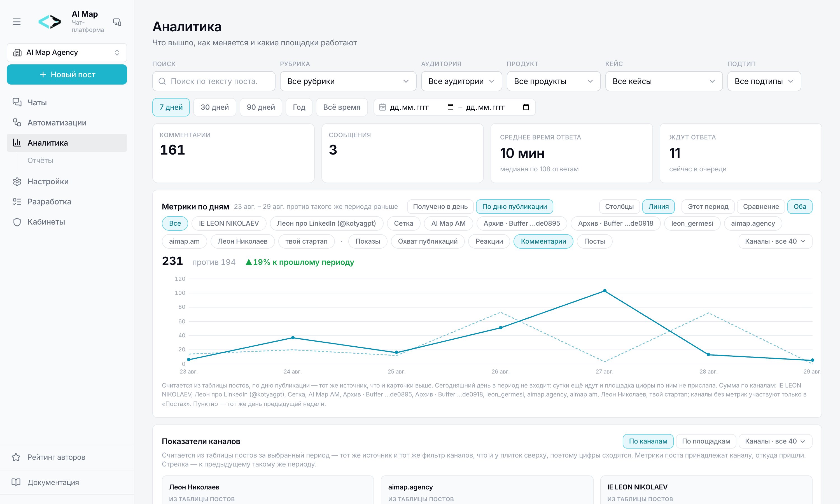Click the Аналитика bar chart icon

click(x=17, y=143)
